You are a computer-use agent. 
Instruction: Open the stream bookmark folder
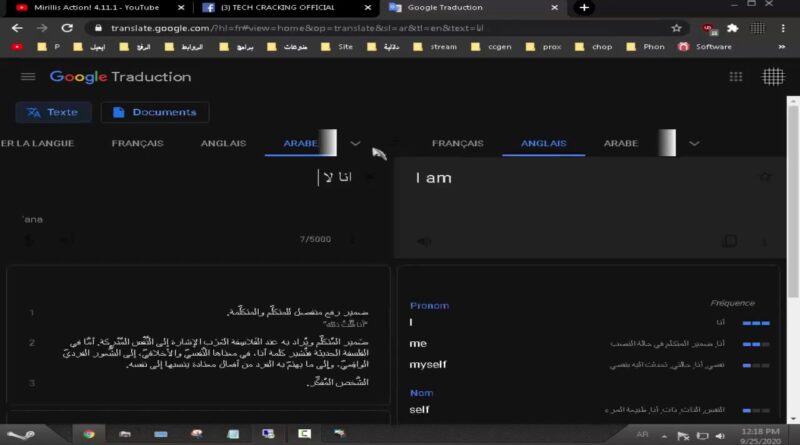pos(435,46)
